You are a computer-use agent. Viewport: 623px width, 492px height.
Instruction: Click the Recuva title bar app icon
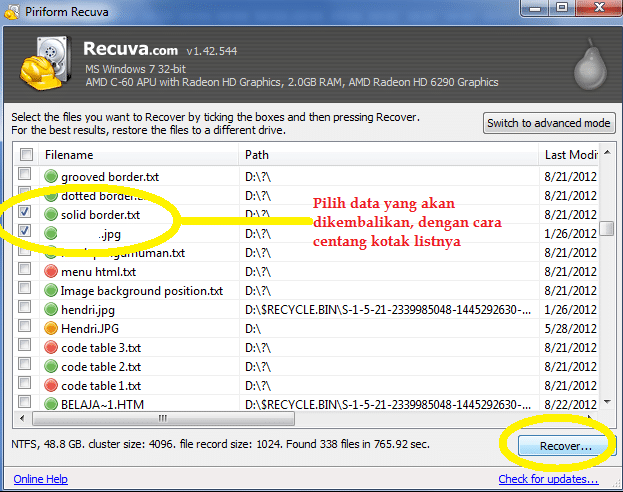pyautogui.click(x=12, y=12)
